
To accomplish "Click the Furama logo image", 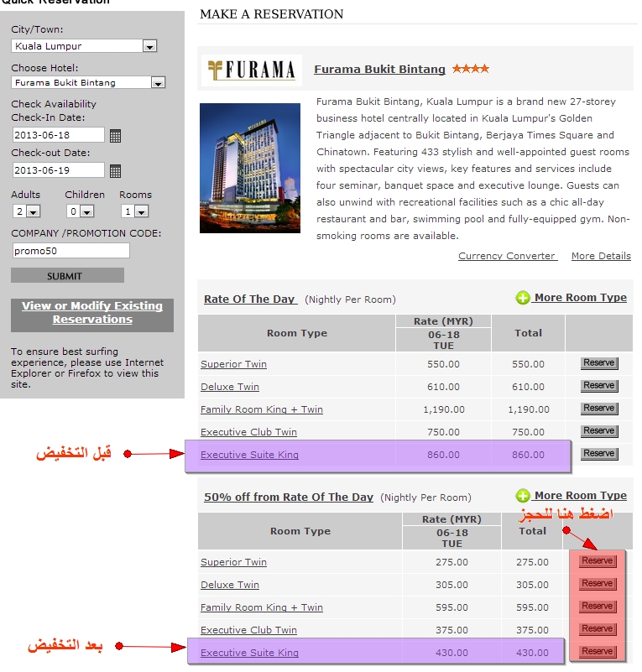I will point(252,70).
